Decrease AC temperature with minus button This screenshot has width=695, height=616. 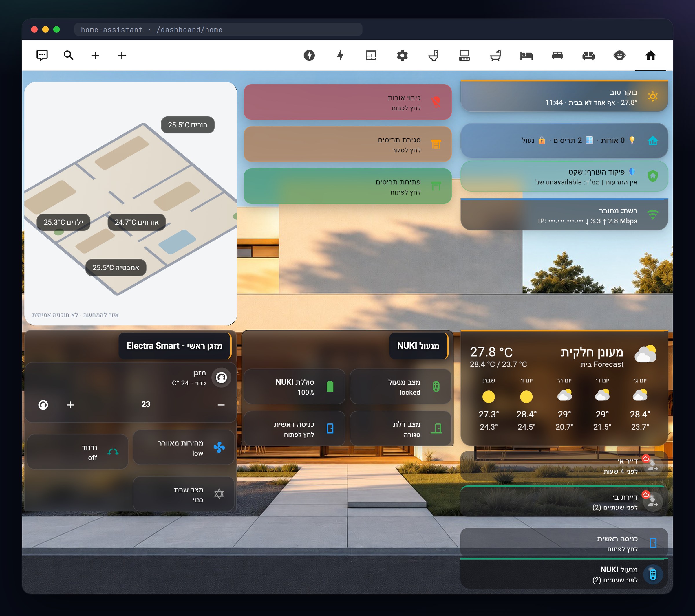[x=221, y=405]
